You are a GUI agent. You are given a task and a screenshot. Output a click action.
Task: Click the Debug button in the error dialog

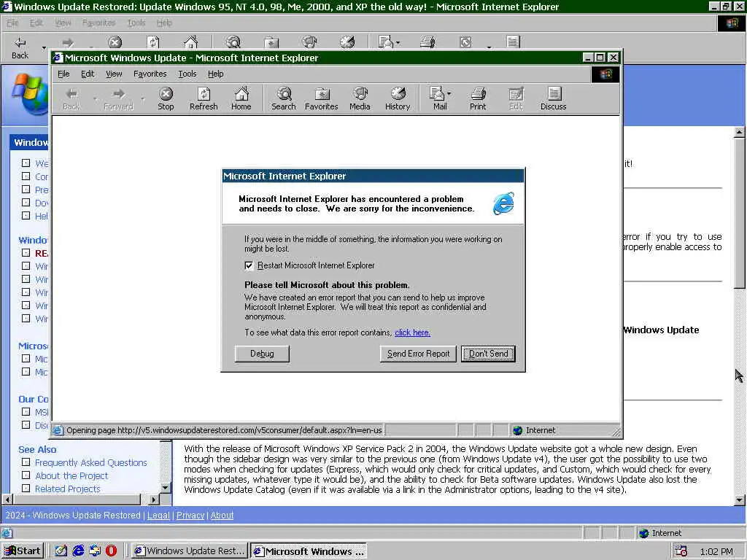point(262,354)
